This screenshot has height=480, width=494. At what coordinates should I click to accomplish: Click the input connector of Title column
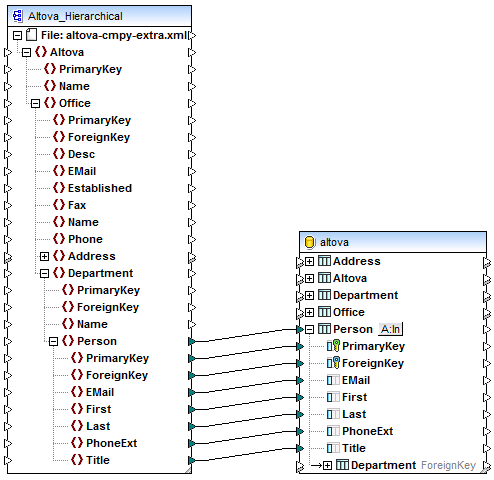[300, 448]
